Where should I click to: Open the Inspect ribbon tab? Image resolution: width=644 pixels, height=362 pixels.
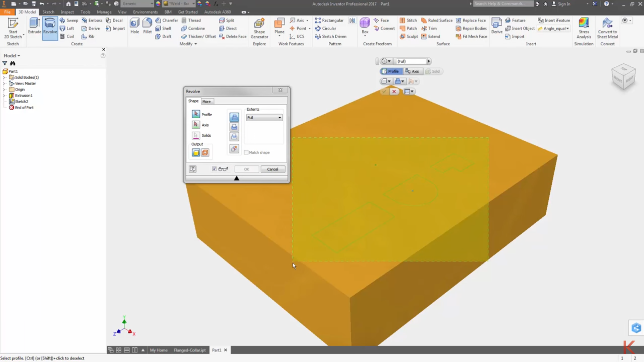click(67, 12)
